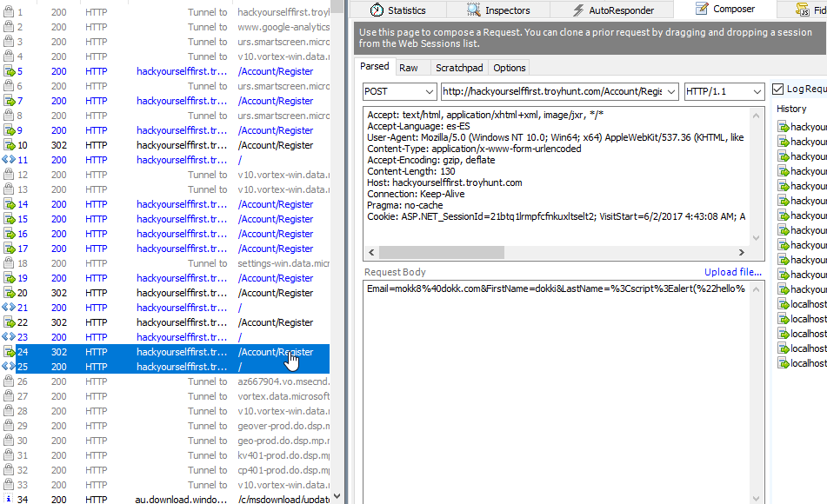Click the green arrow icon of session 20
827x504 pixels.
pos(10,293)
